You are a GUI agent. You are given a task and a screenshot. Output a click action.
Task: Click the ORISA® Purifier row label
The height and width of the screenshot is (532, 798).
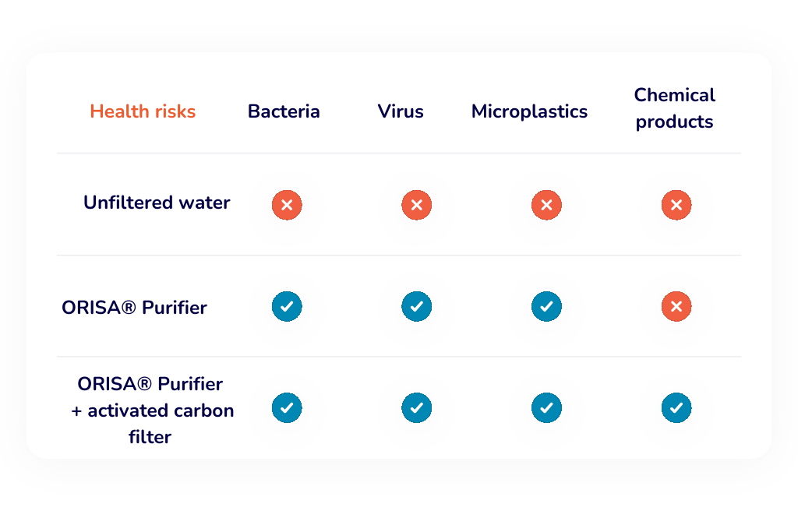134,308
